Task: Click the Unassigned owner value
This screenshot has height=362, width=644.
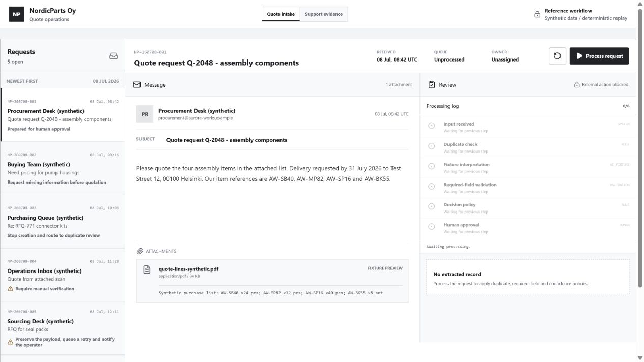Action: [x=505, y=59]
